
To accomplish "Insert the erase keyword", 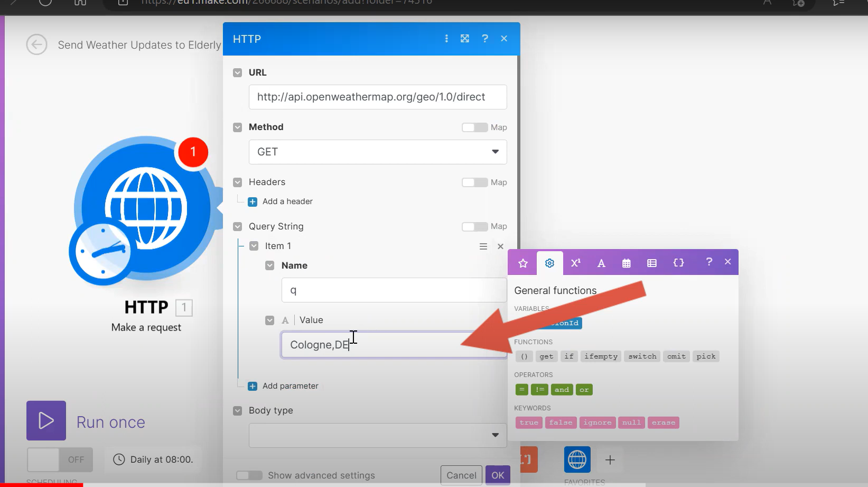I will click(664, 422).
